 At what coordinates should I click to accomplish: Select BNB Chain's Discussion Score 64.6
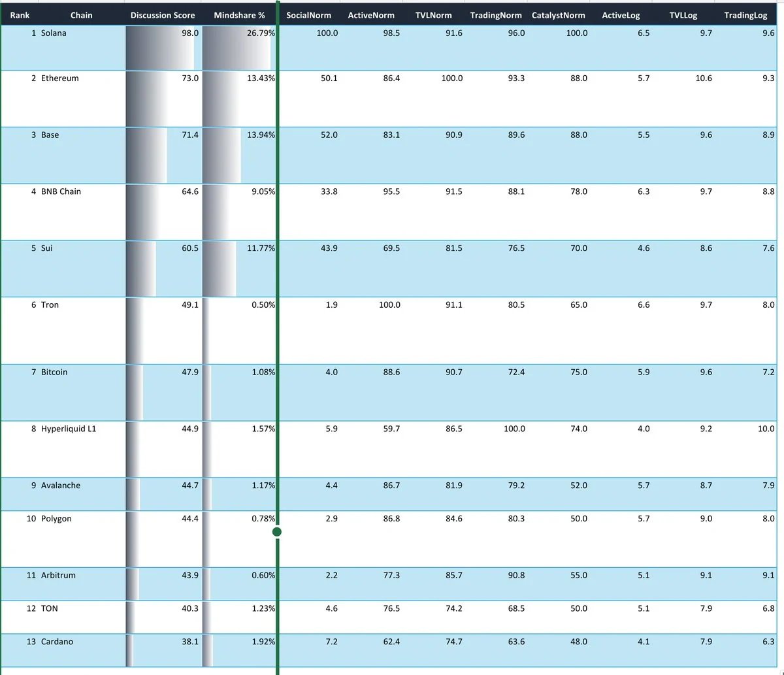click(x=190, y=191)
